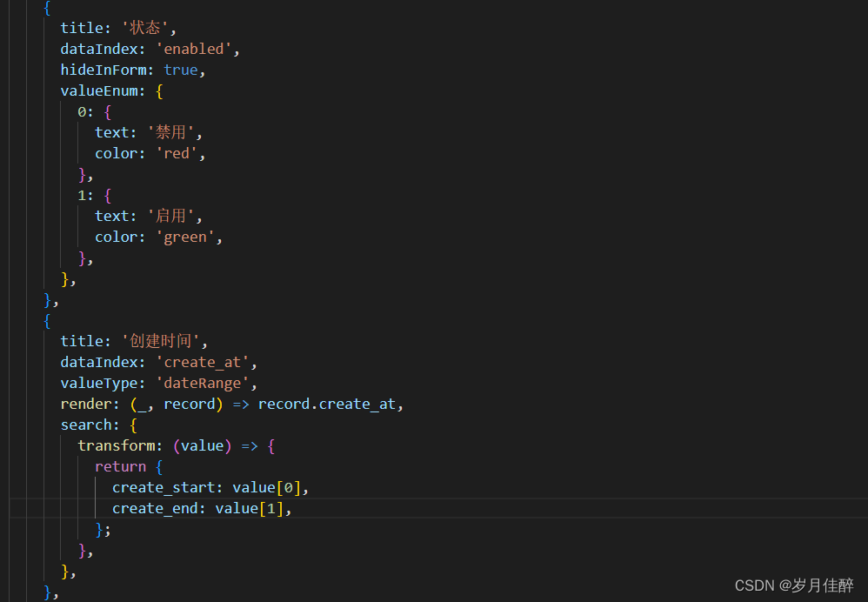The width and height of the screenshot is (868, 602).
Task: Click the create_start property
Action: click(x=164, y=488)
